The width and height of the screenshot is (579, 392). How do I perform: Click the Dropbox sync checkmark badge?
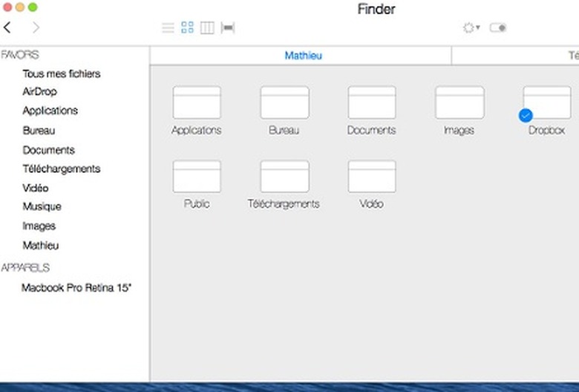click(526, 116)
